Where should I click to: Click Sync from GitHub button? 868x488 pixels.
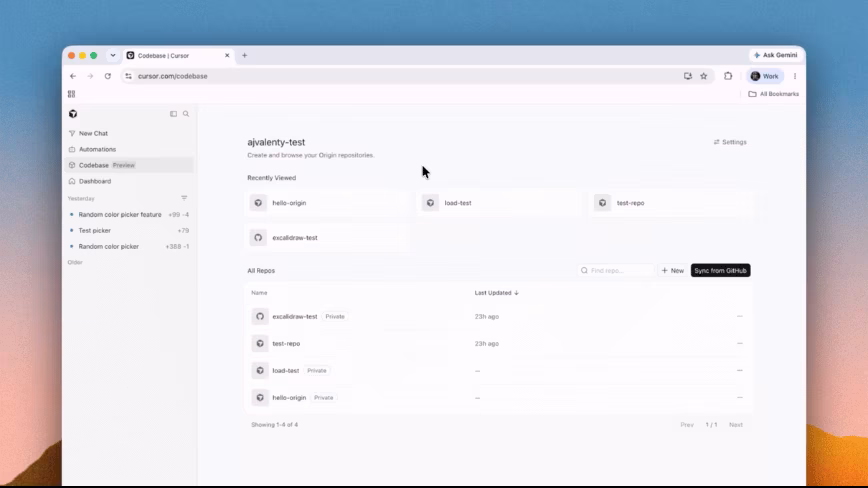point(720,271)
